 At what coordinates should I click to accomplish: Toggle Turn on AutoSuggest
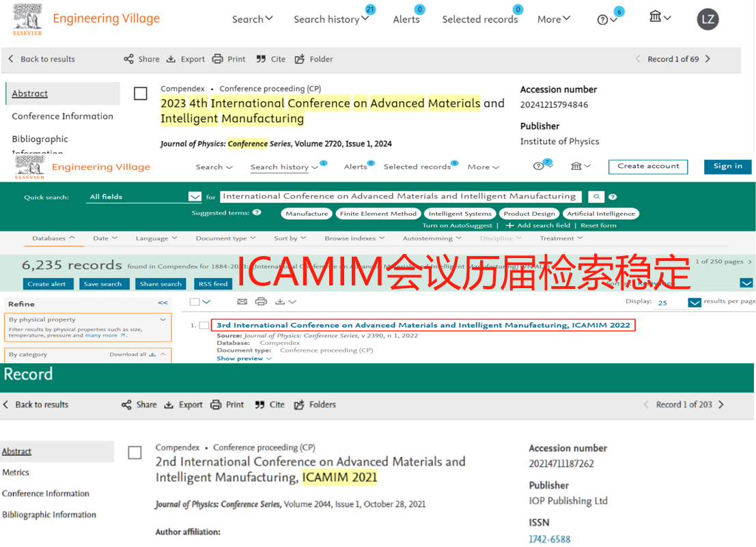[x=457, y=225]
